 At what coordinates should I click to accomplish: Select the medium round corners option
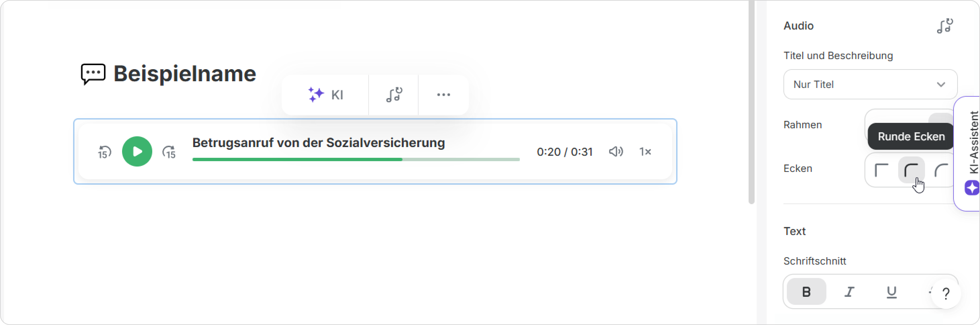click(911, 170)
